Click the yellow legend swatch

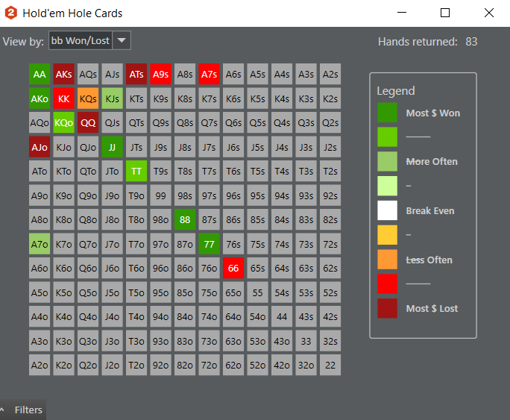tap(388, 235)
